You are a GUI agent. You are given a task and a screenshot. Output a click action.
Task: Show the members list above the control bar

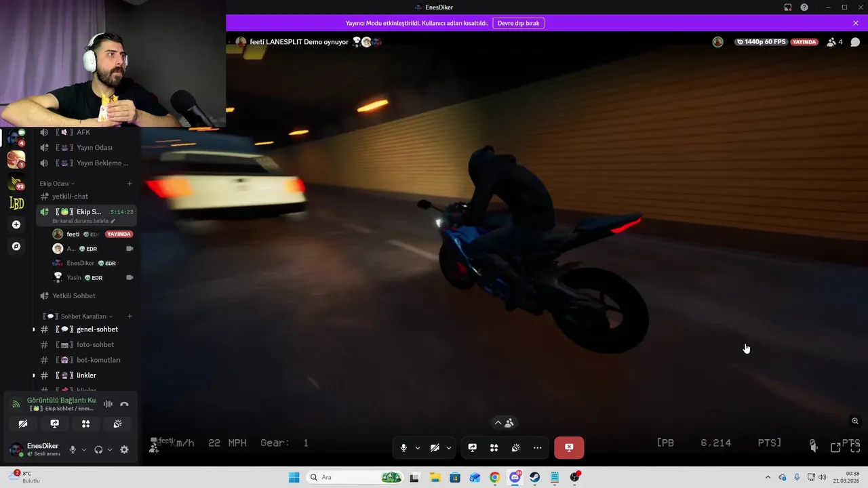point(503,423)
